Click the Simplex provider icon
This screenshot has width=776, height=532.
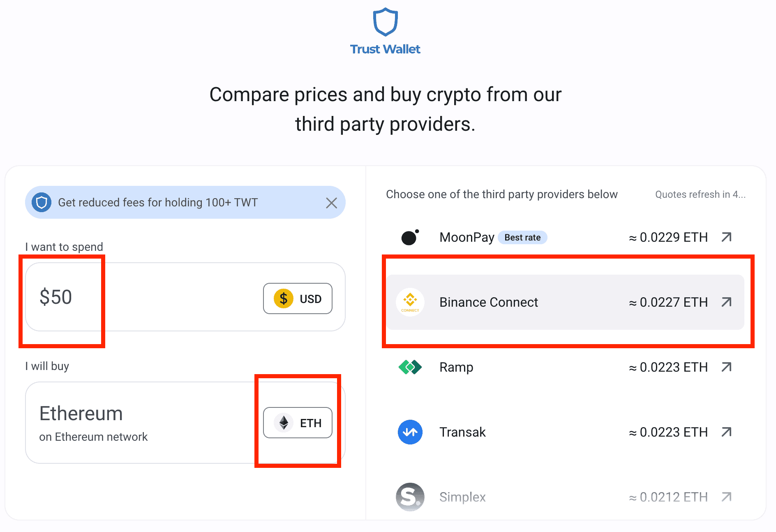(x=410, y=497)
